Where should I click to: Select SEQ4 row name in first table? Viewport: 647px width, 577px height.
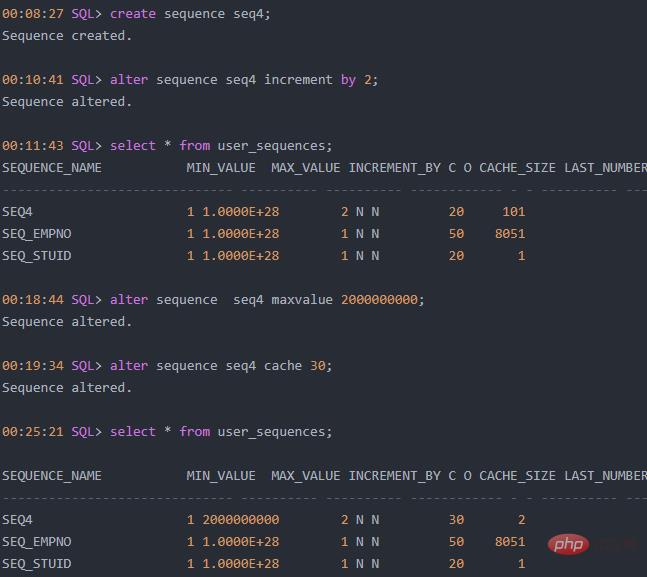pyautogui.click(x=17, y=212)
